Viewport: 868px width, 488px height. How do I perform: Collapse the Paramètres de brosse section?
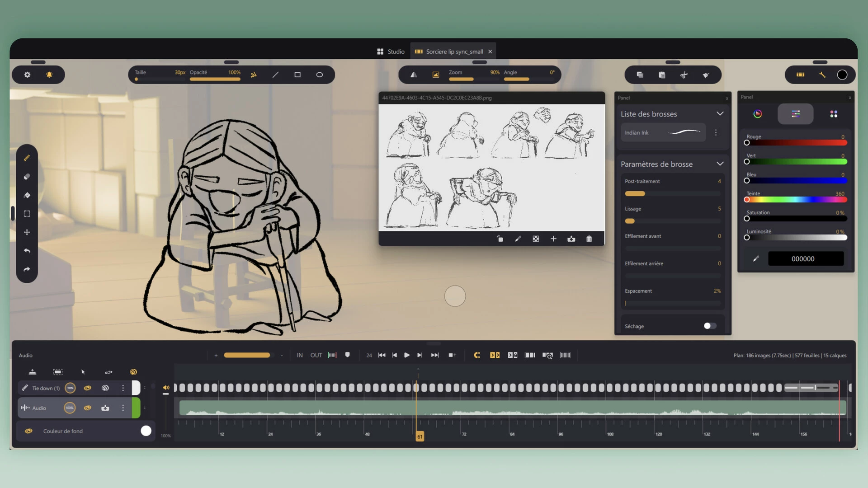[x=720, y=164]
